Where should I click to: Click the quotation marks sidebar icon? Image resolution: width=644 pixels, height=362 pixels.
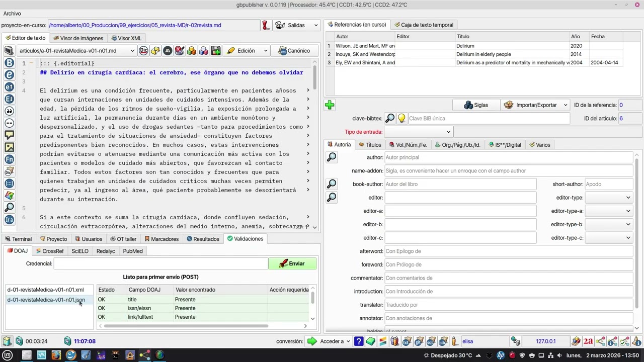[x=9, y=111]
